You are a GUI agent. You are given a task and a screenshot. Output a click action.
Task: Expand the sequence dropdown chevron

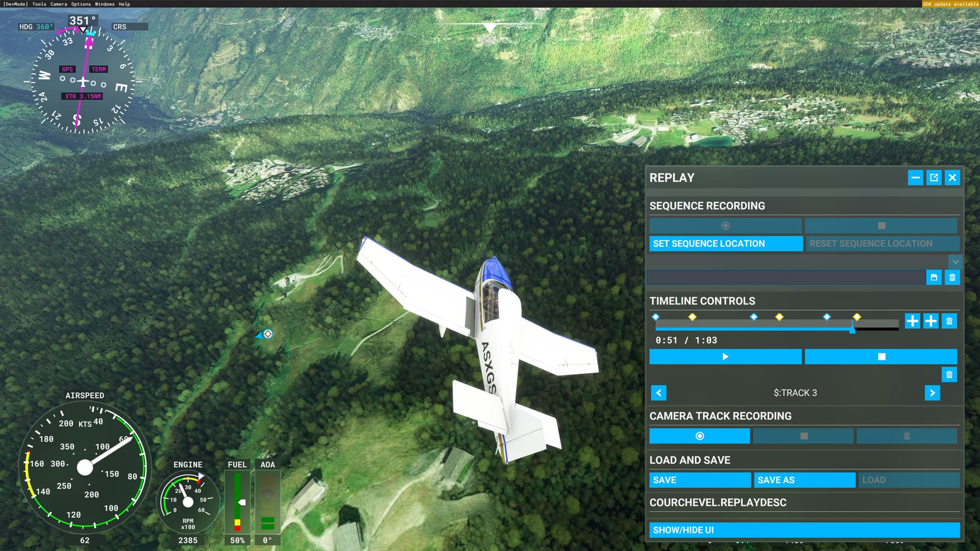(x=955, y=262)
